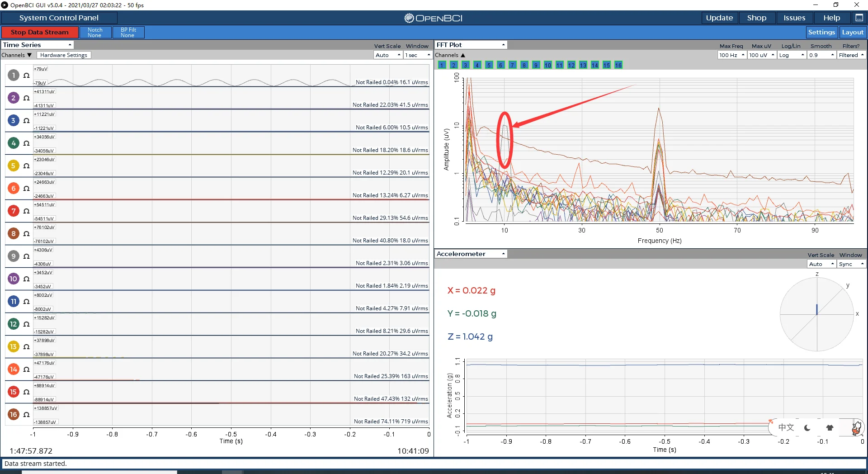868x474 pixels.
Task: Open Hardware Settings
Action: tap(63, 55)
